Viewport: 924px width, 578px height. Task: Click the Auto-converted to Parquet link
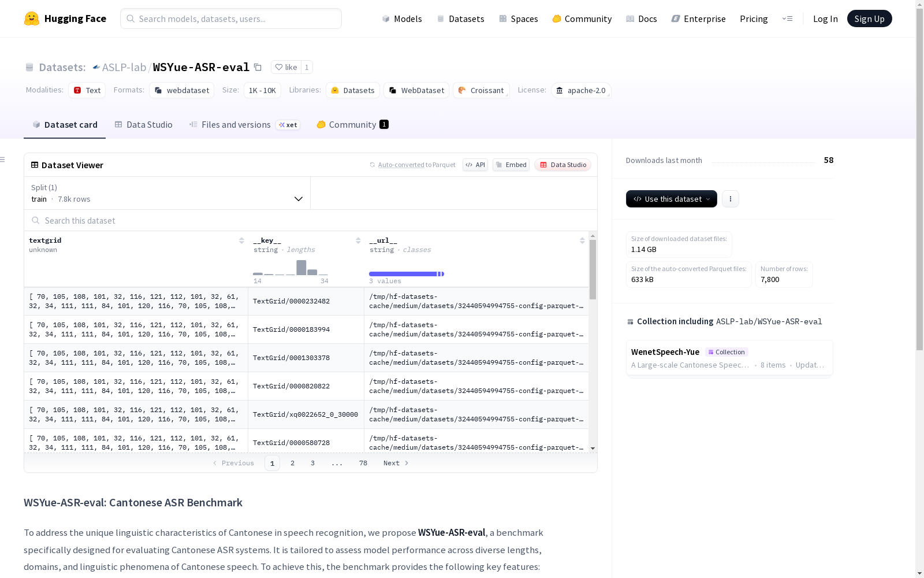pyautogui.click(x=401, y=165)
